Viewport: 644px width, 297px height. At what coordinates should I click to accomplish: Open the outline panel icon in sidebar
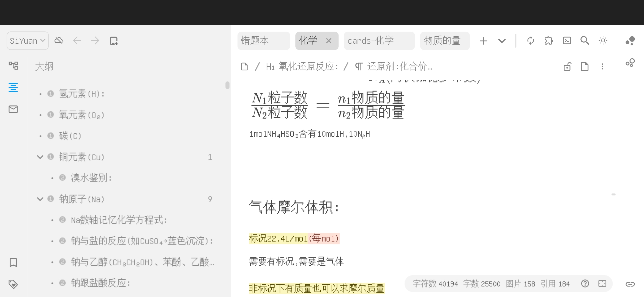(13, 87)
